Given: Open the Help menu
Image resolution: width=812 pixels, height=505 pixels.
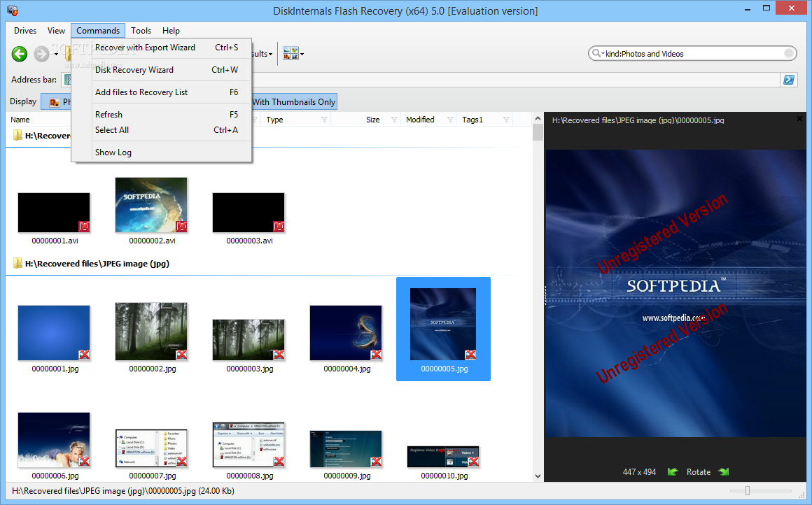Looking at the screenshot, I should coord(171,31).
